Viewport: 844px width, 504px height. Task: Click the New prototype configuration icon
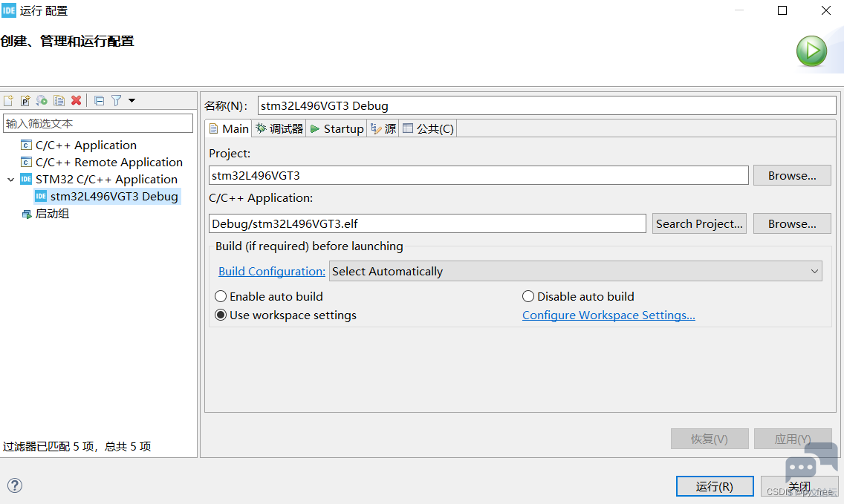(x=25, y=100)
